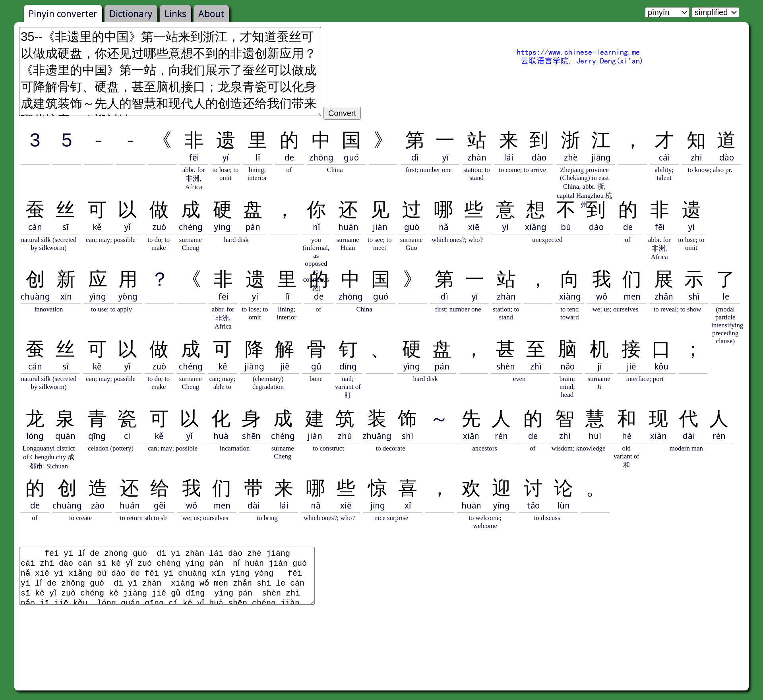The image size is (763, 700).
Task: Click the character 浙 in first row
Action: point(571,140)
